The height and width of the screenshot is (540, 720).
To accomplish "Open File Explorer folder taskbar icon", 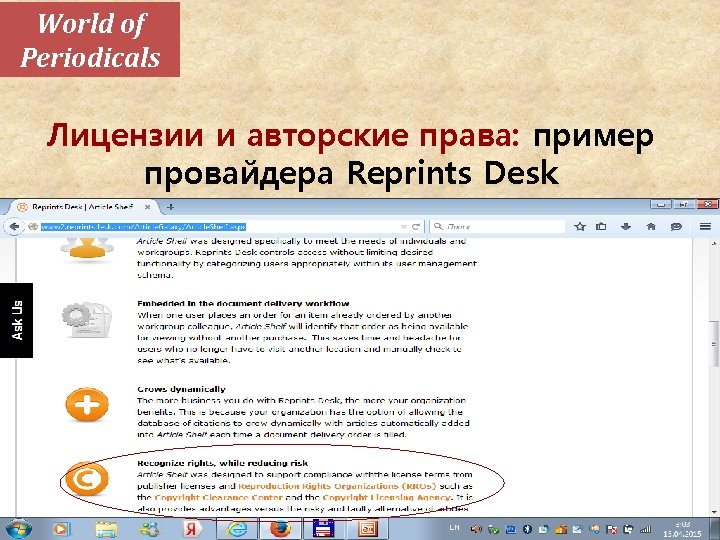I will coord(106,529).
